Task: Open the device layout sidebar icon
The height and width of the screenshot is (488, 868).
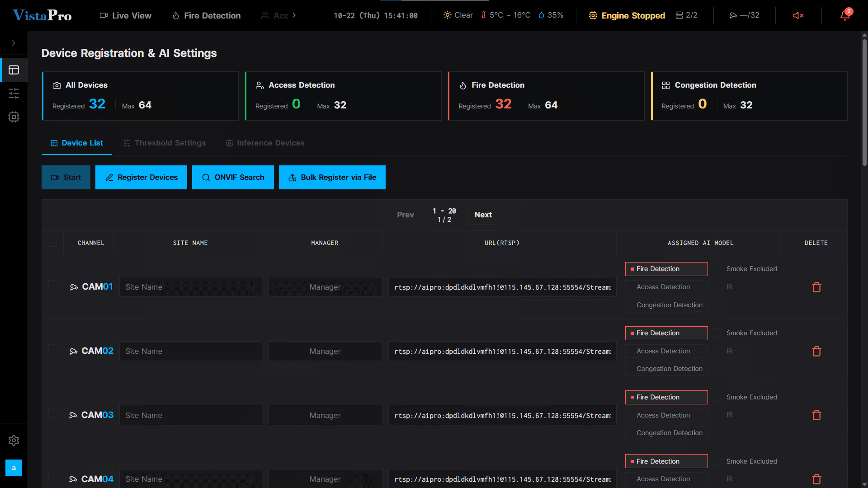Action: click(14, 70)
